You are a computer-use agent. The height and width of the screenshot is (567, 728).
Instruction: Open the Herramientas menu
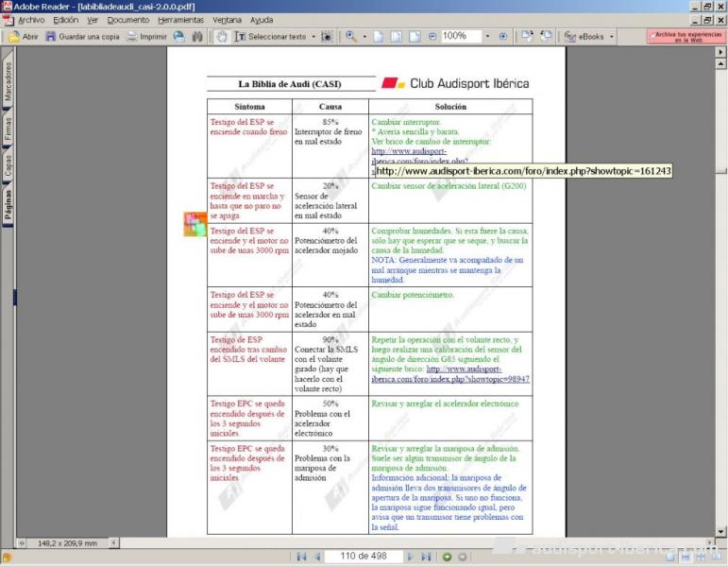tap(180, 20)
